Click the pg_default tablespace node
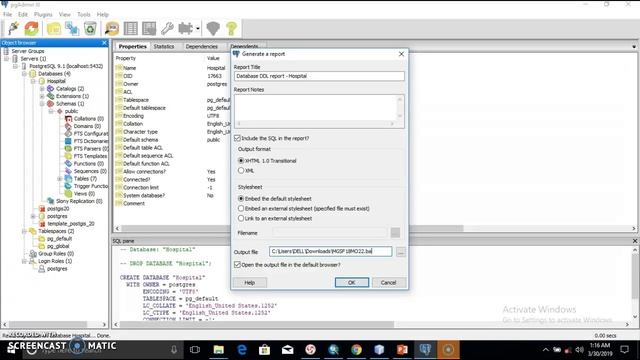The width and height of the screenshot is (640, 360). pos(59,239)
